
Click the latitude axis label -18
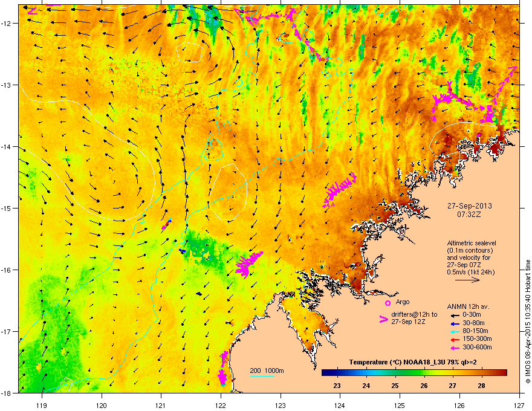tap(6, 393)
